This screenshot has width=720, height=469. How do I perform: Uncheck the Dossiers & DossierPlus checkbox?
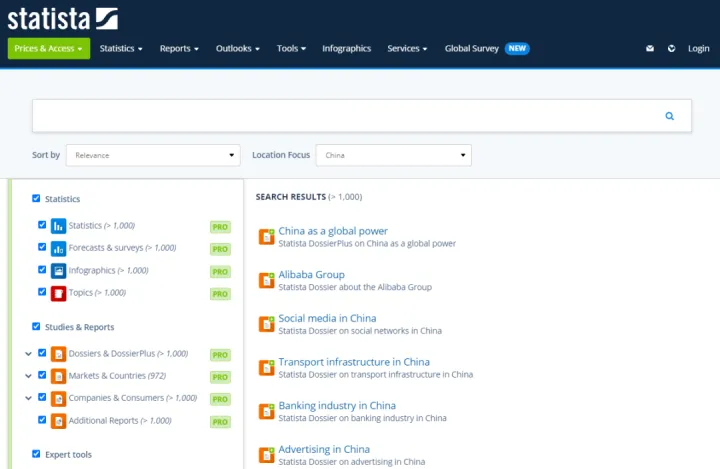pyautogui.click(x=42, y=352)
